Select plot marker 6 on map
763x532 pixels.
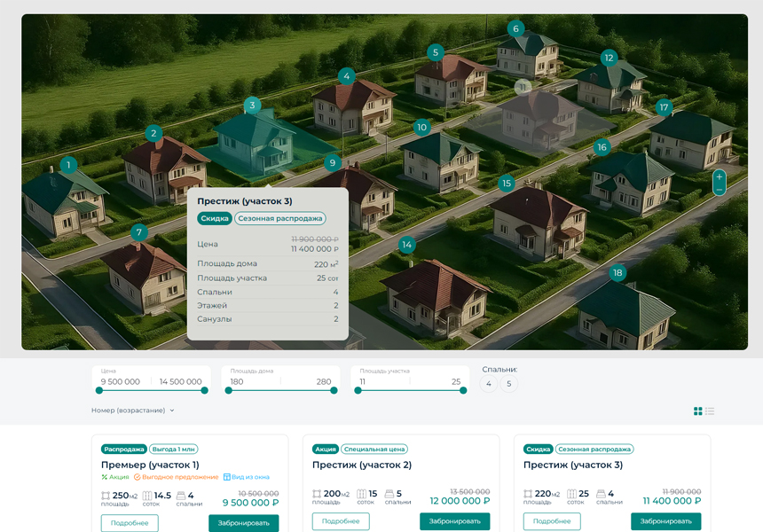coord(515,28)
